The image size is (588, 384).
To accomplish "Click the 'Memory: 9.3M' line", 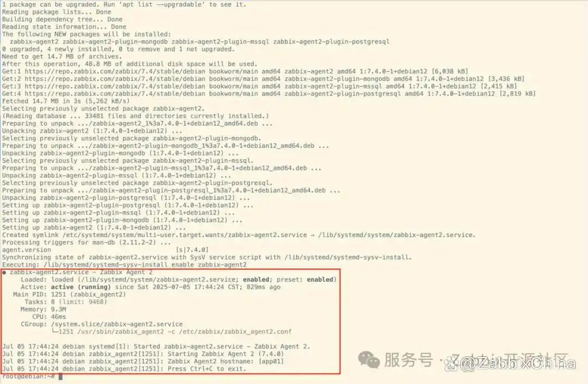I will pyautogui.click(x=43, y=309).
